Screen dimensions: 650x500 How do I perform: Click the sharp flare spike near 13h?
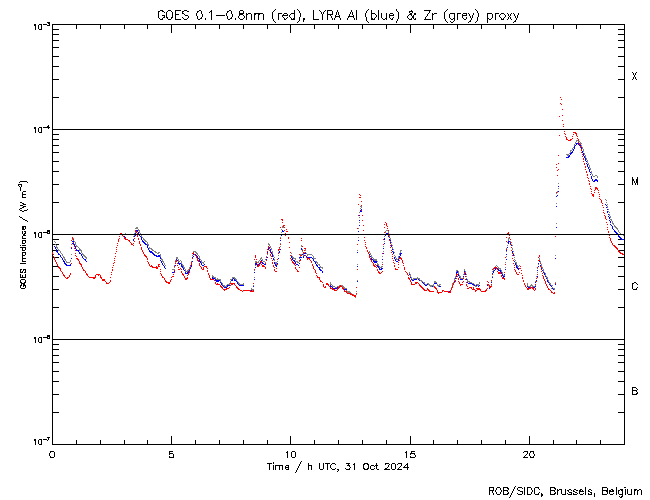pos(360,196)
